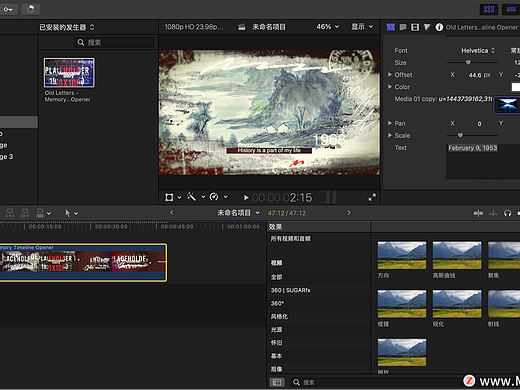Toggle timeline skimming button
520x390 pixels.
point(478,213)
